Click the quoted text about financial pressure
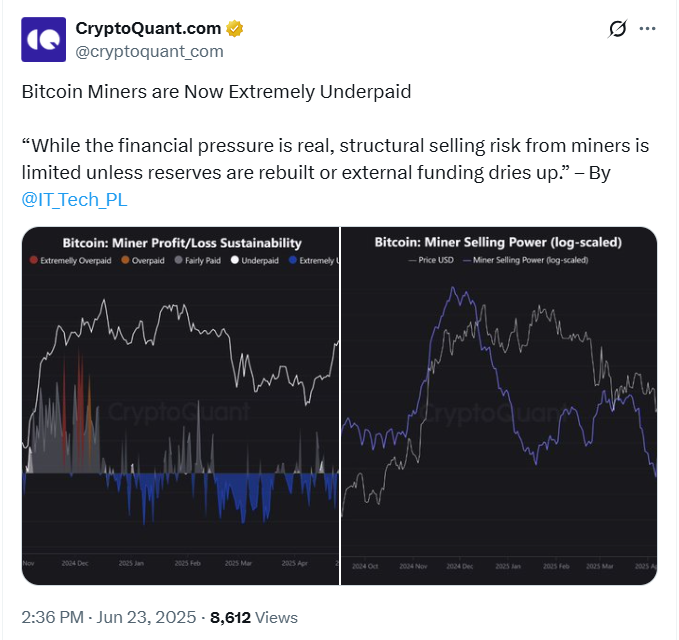The height and width of the screenshot is (640, 679). (x=340, y=158)
